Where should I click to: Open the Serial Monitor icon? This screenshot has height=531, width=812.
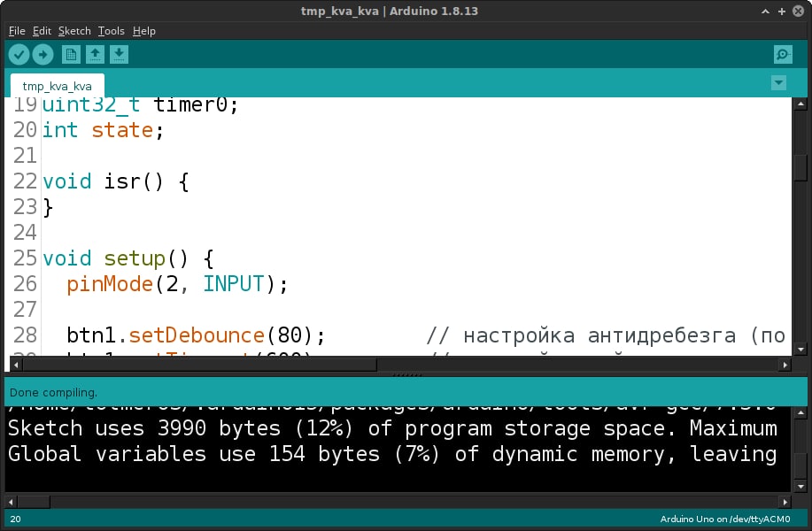[x=783, y=54]
